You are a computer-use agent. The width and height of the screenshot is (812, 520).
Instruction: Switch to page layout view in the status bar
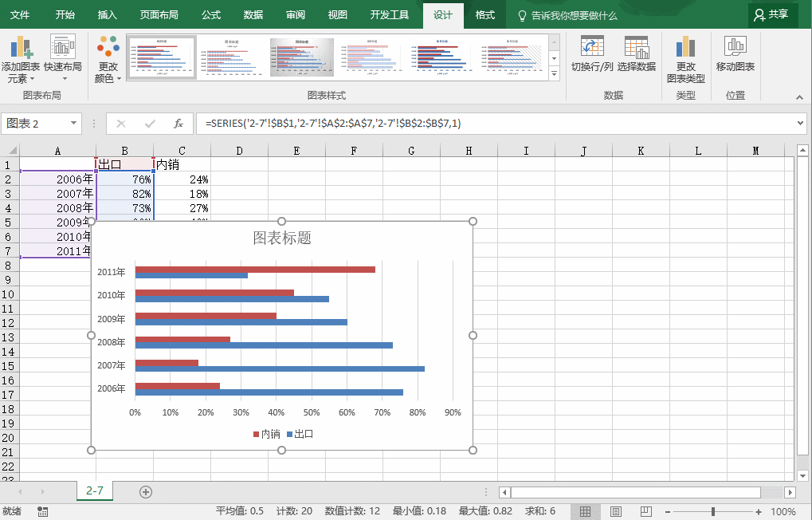tap(616, 512)
